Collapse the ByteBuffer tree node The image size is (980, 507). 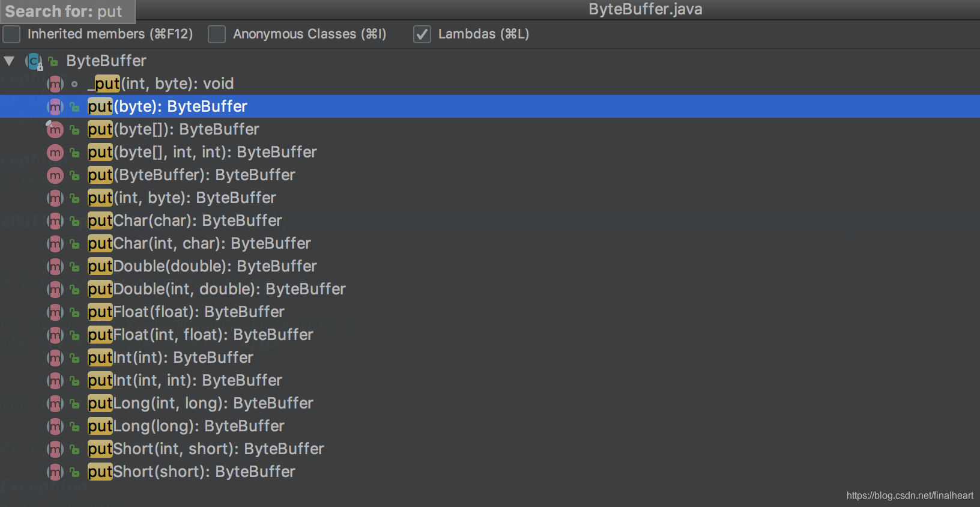click(x=10, y=61)
